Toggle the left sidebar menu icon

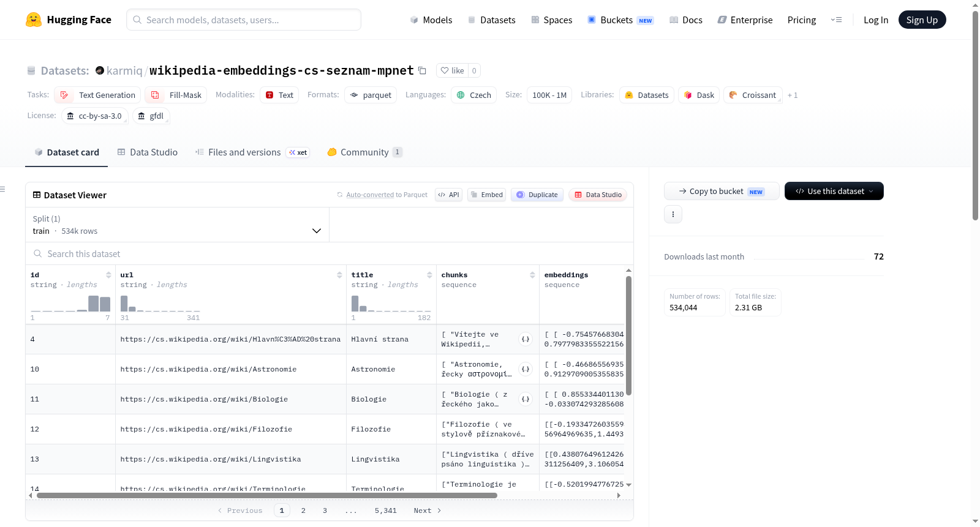pos(2,189)
